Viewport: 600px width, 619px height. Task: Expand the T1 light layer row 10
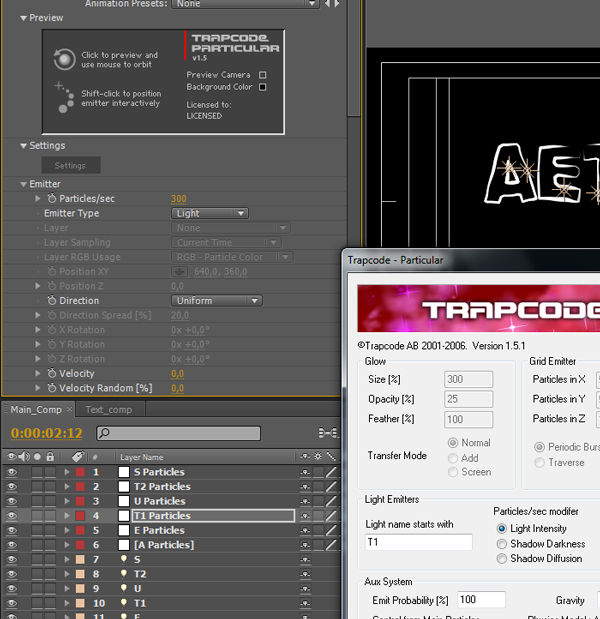(x=67, y=603)
